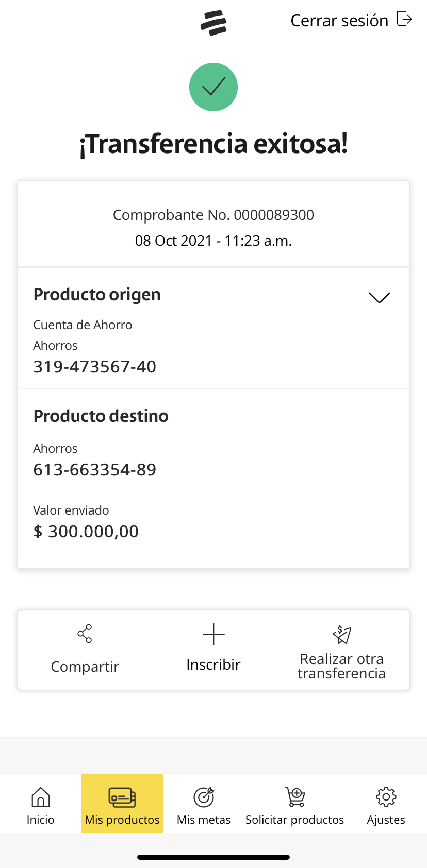427x868 pixels.
Task: Click the target icon for Mis metas
Action: coord(204,797)
